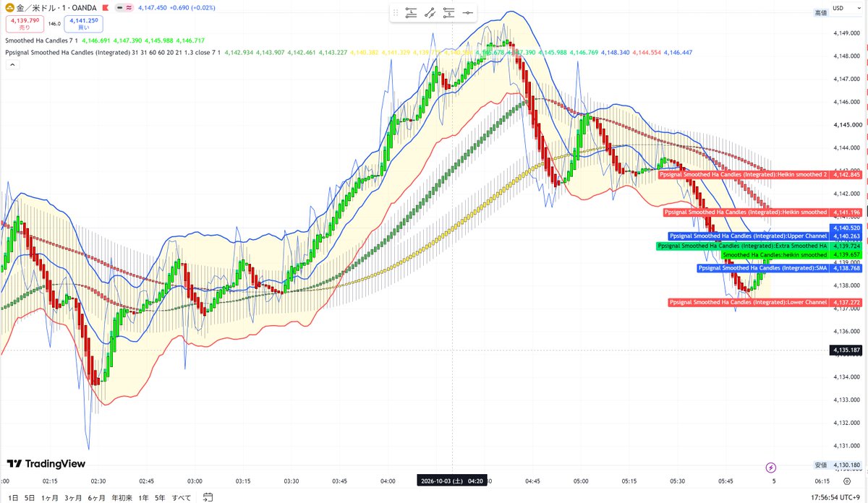Set time range to 5日
868x503 pixels.
click(x=30, y=497)
